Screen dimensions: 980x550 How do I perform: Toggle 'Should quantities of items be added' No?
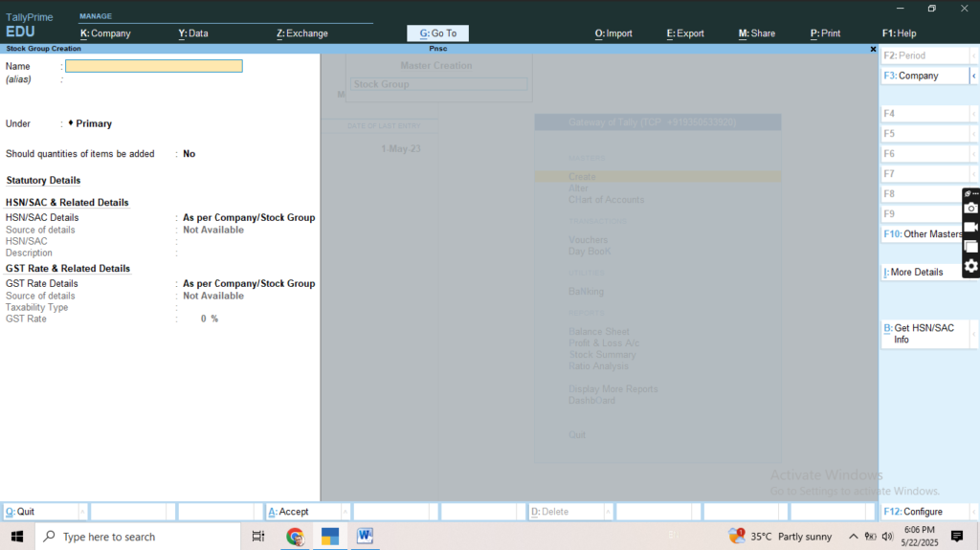point(189,154)
